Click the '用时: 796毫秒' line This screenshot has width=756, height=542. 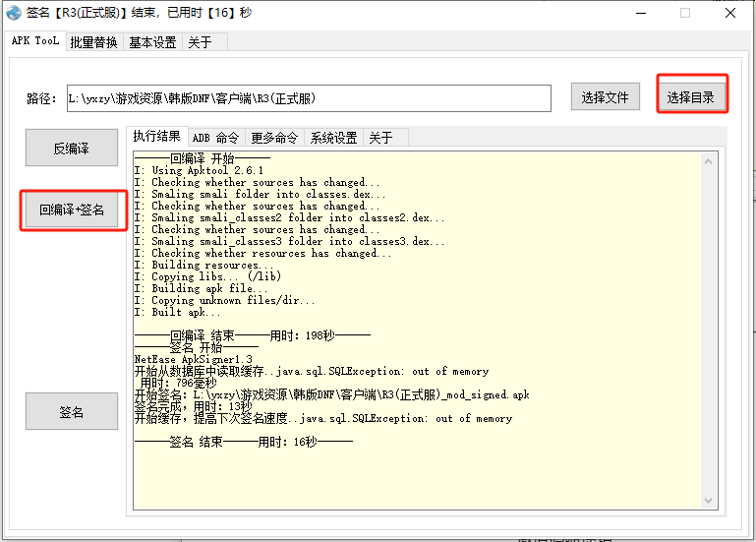pyautogui.click(x=178, y=383)
